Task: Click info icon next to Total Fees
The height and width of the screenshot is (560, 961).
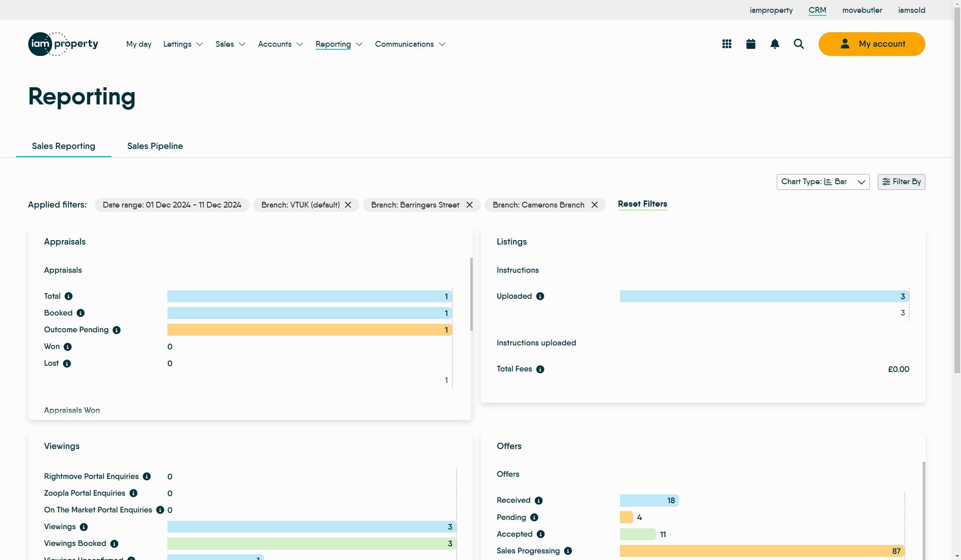Action: (x=540, y=369)
